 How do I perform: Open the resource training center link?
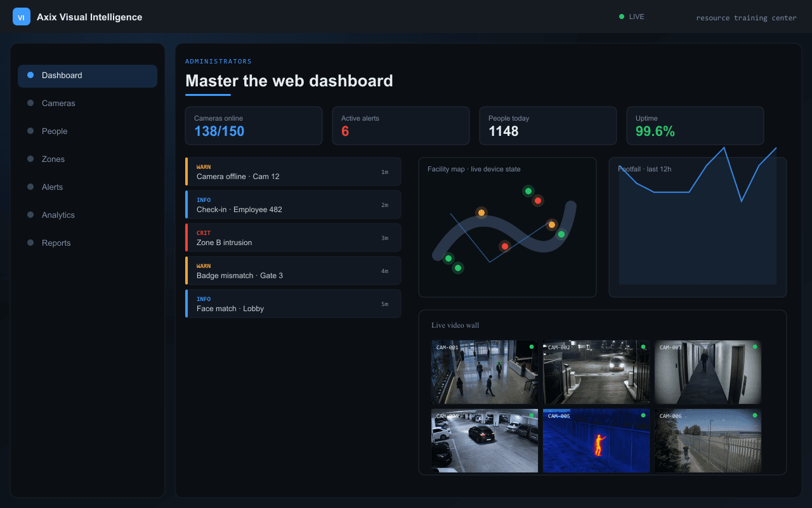pyautogui.click(x=746, y=18)
